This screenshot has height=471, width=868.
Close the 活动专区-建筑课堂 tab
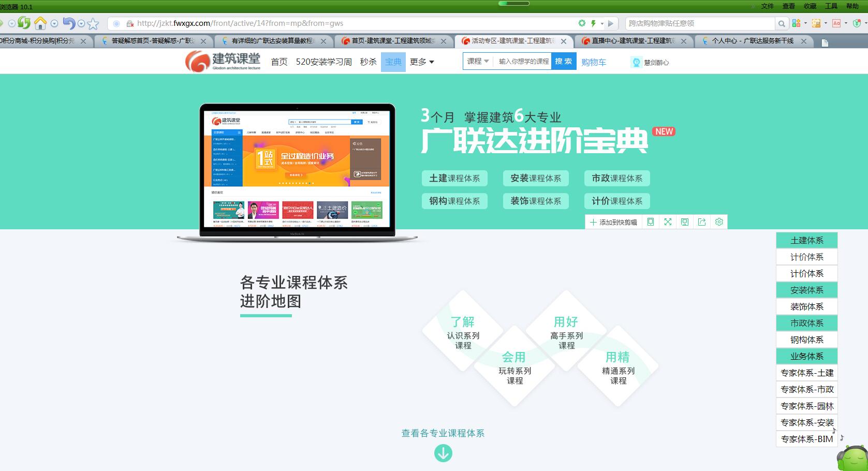point(564,41)
